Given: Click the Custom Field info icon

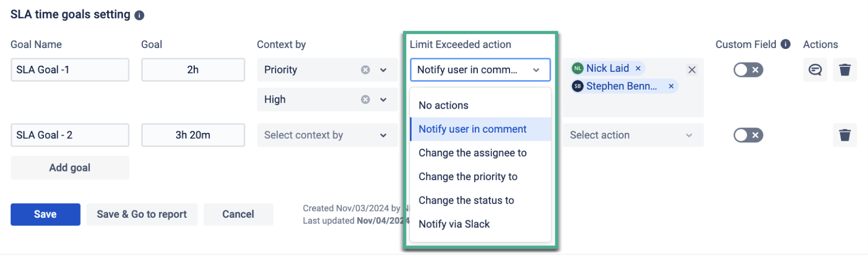Looking at the screenshot, I should pyautogui.click(x=785, y=44).
